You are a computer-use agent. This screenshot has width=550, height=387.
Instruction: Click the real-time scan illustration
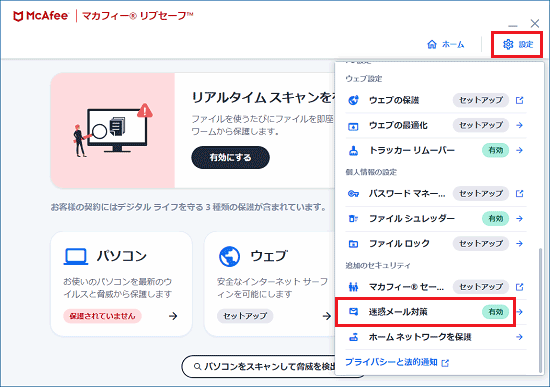tap(113, 130)
